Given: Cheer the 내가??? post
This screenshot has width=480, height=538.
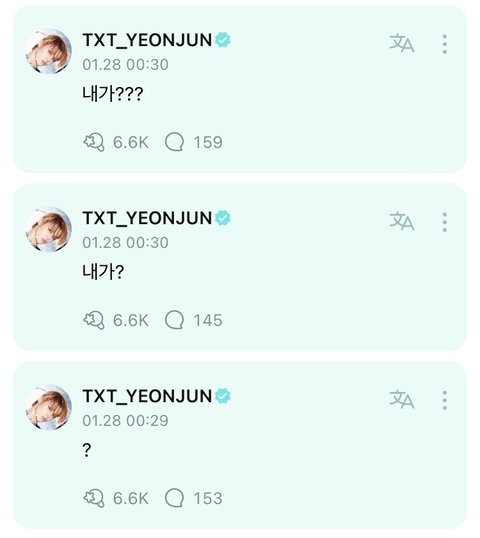Looking at the screenshot, I should 94,142.
